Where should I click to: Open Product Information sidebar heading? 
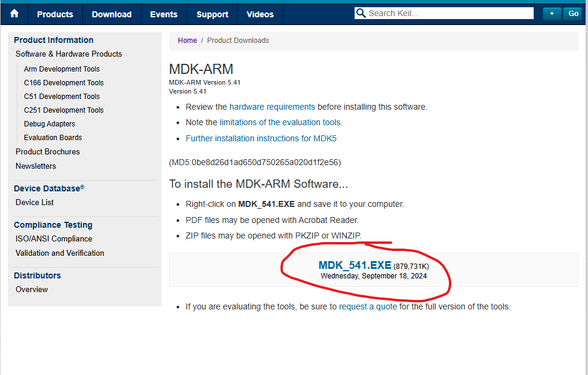click(x=54, y=40)
